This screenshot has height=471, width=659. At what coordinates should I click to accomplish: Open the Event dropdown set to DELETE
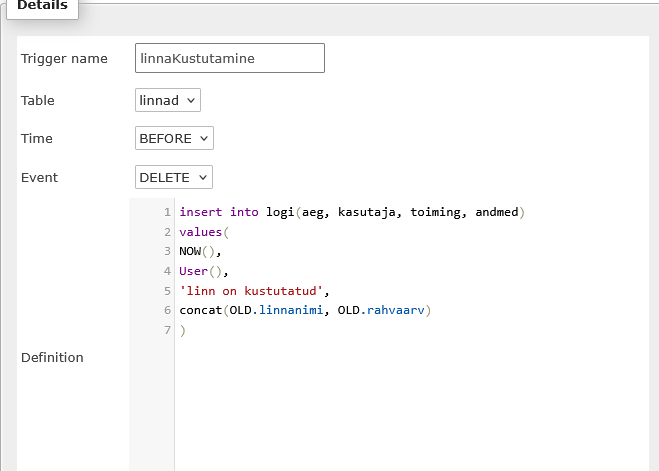[x=174, y=177]
